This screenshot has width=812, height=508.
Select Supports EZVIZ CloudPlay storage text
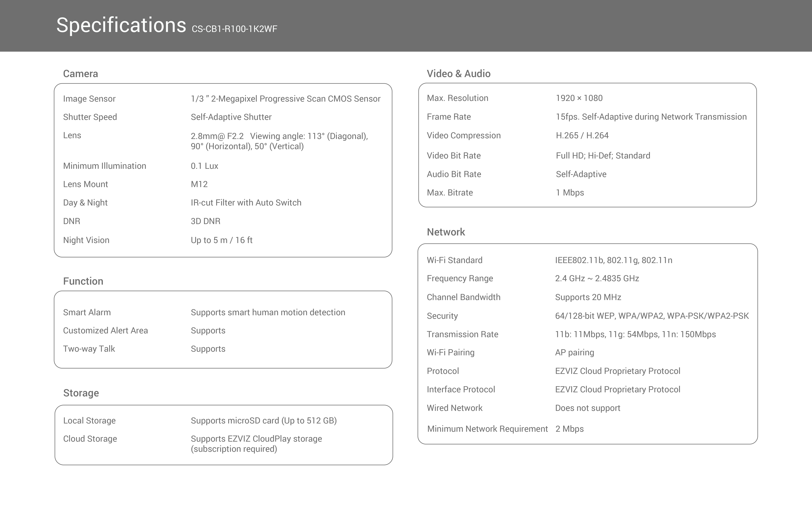(256, 444)
